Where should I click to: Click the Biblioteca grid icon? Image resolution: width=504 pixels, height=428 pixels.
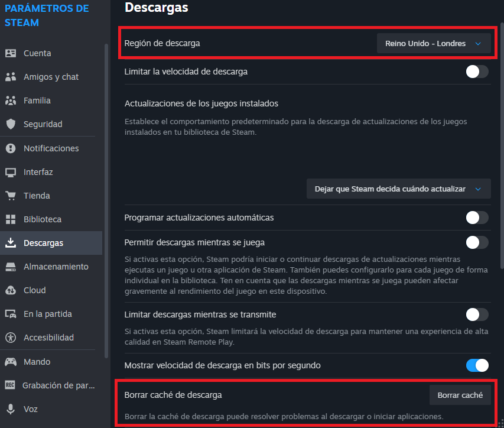pos(11,219)
